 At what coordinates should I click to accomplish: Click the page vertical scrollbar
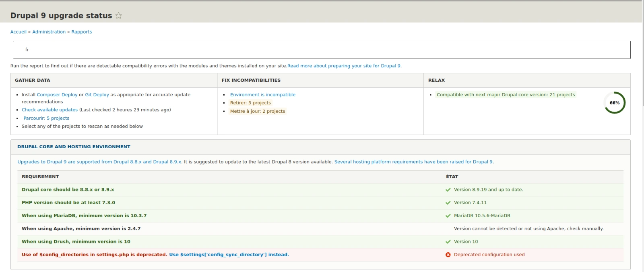coord(642,52)
